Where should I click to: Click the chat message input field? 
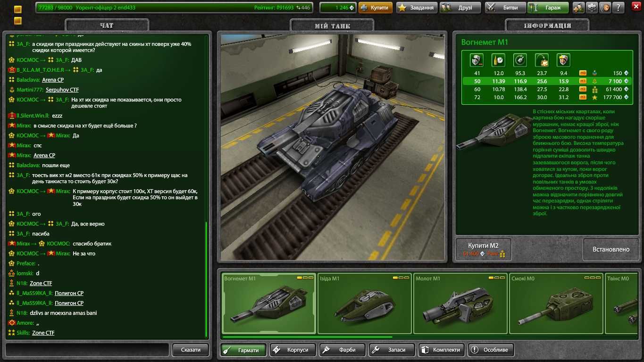pos(87,350)
